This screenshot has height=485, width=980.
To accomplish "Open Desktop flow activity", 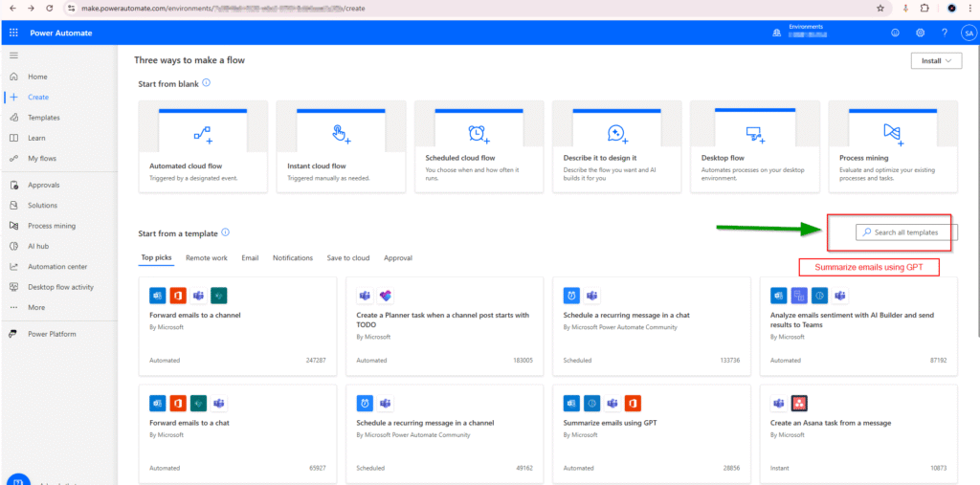I will click(x=58, y=288).
